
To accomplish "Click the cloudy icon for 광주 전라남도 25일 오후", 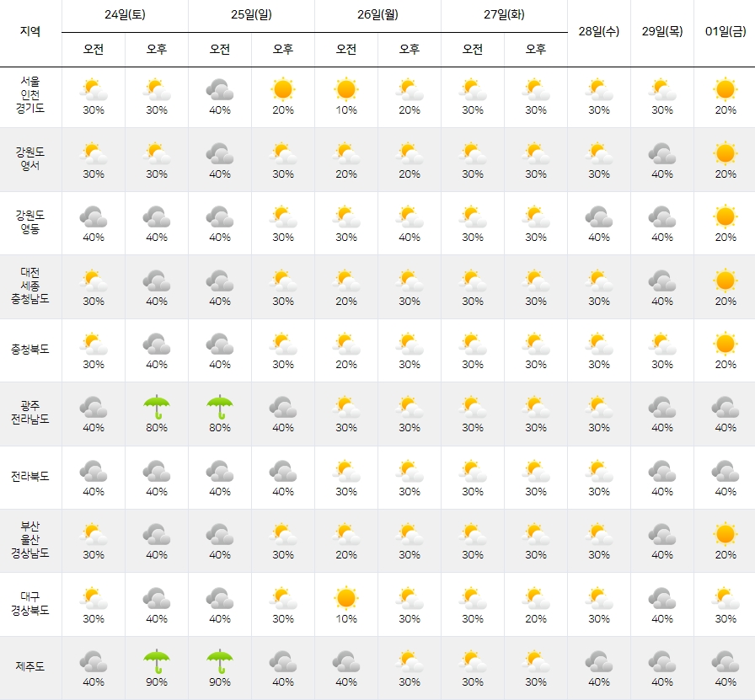I will 282,408.
